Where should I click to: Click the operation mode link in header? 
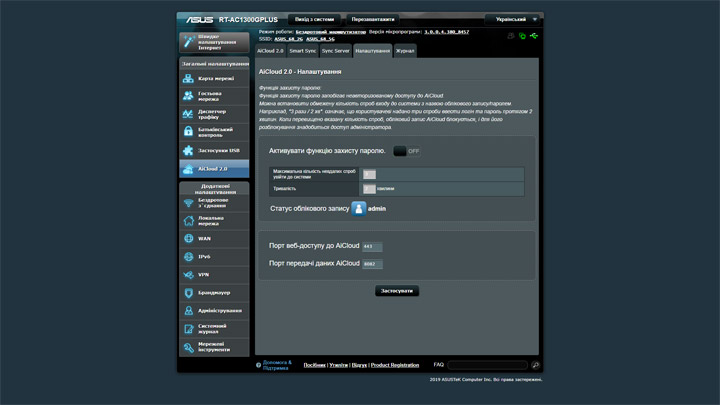click(331, 32)
